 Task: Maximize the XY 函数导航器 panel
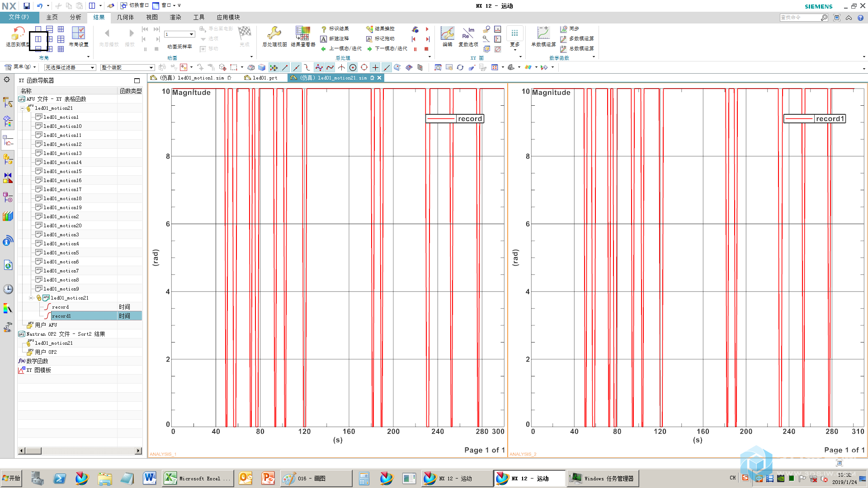137,80
